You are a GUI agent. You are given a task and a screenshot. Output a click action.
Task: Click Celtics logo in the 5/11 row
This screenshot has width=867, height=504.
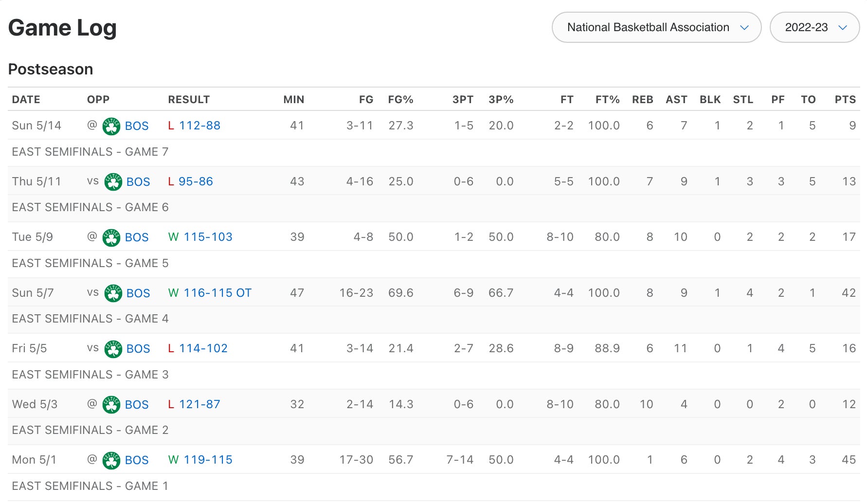pyautogui.click(x=113, y=182)
